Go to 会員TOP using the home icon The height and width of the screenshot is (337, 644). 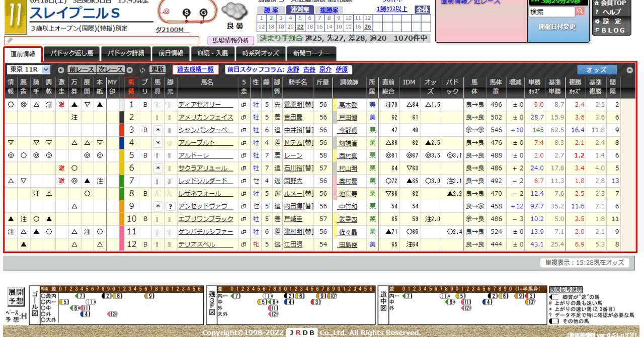597,3
